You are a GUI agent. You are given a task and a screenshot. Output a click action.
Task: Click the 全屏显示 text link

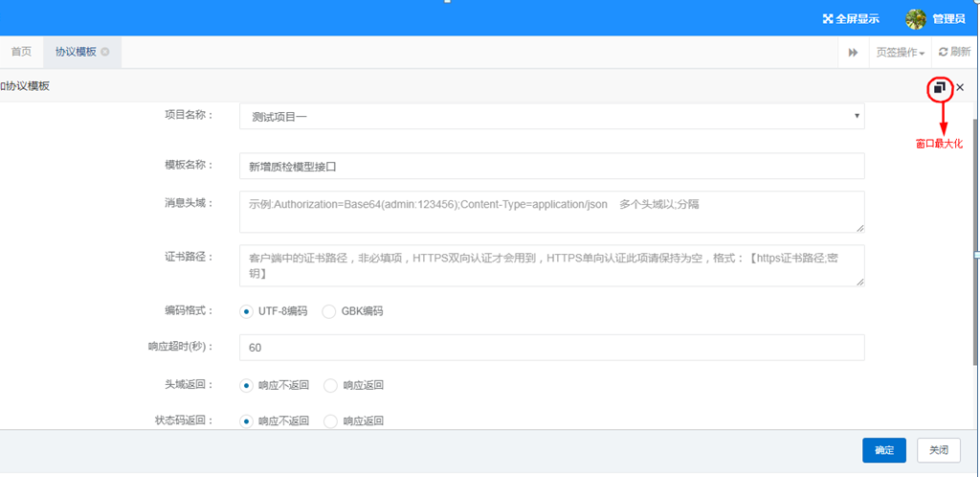tap(858, 19)
